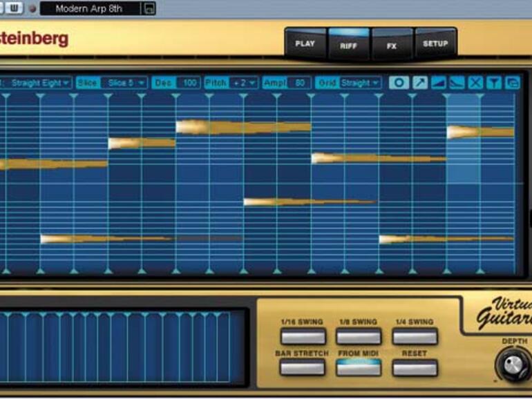The height and width of the screenshot is (399, 532).
Task: Open the Straight Eight dropdown
Action: [41, 83]
